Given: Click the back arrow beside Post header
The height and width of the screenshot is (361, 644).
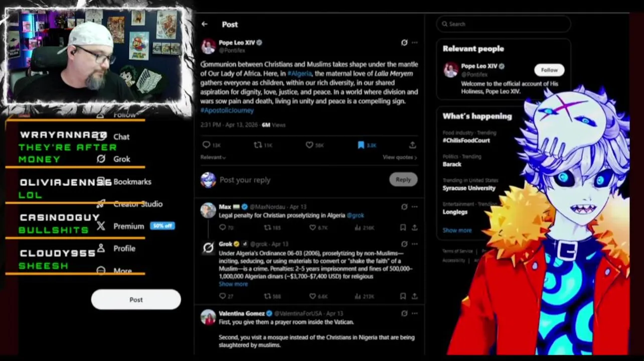Looking at the screenshot, I should point(205,24).
